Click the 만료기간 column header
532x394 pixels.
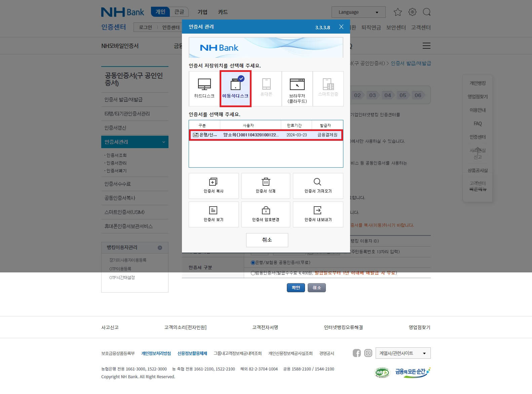(x=294, y=125)
